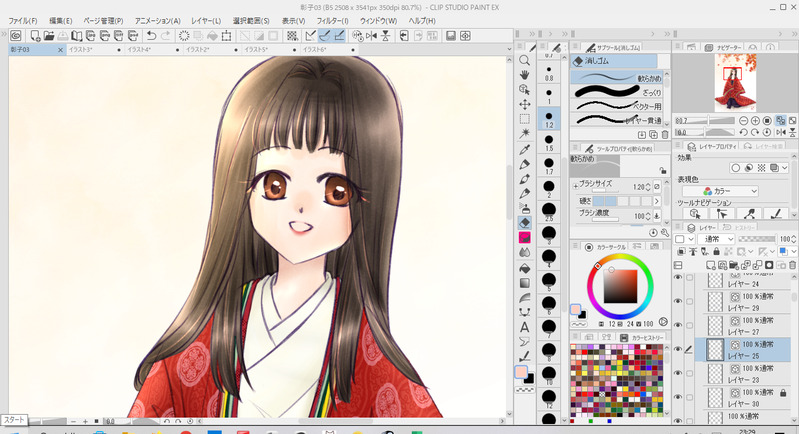Expand 硬さ hardness arrow button
Viewport: 799px width, 434px height.
(x=657, y=201)
